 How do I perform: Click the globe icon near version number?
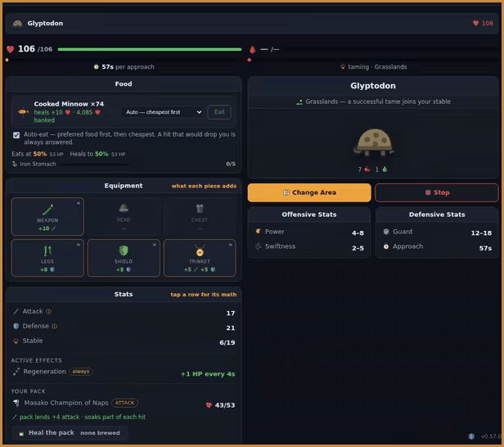(x=471, y=436)
